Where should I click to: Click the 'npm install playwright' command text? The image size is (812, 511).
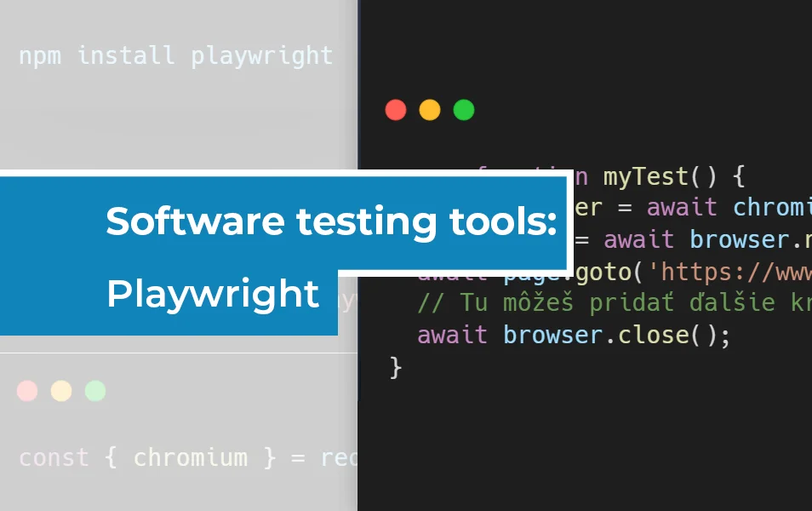pyautogui.click(x=175, y=56)
